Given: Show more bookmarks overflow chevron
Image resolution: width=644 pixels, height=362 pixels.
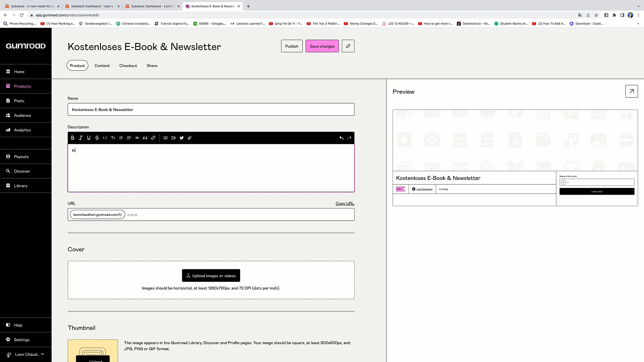Looking at the screenshot, I should pyautogui.click(x=638, y=23).
